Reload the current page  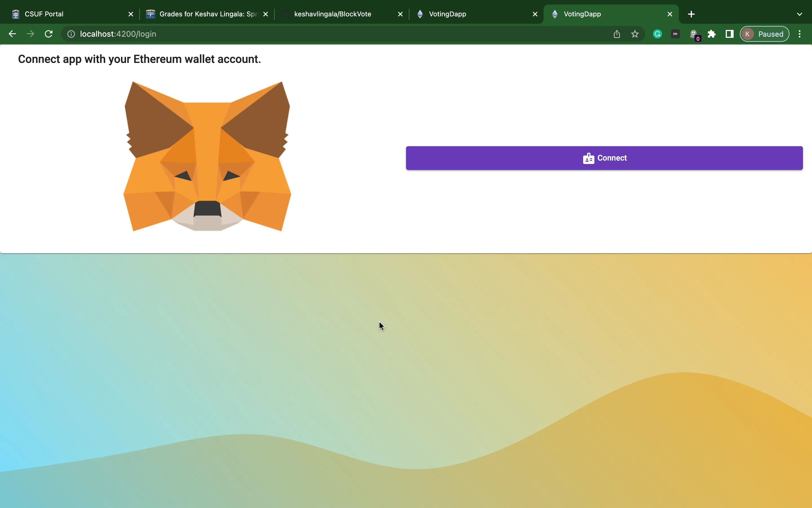[49, 34]
